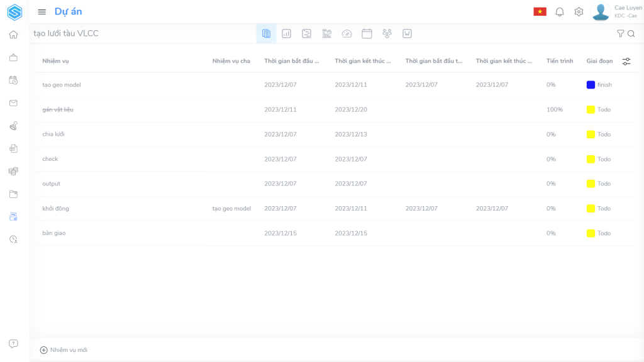
Task: Open the resource chart view
Action: click(326, 34)
